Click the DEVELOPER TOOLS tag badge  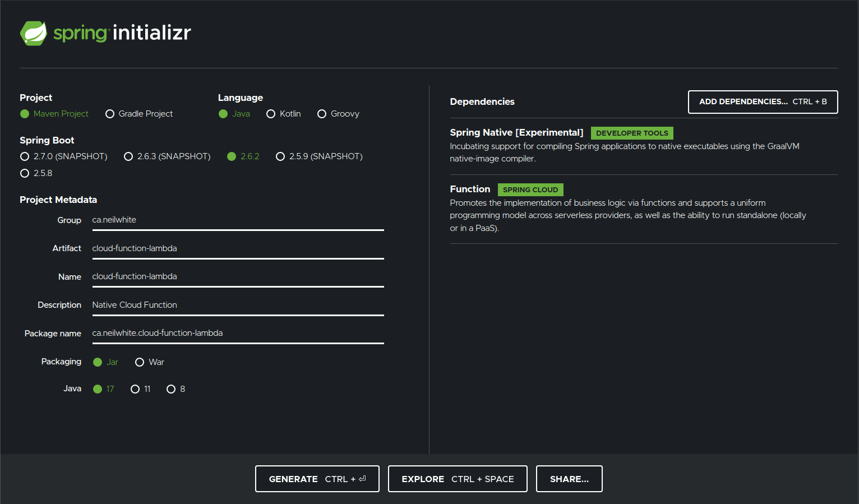(632, 133)
